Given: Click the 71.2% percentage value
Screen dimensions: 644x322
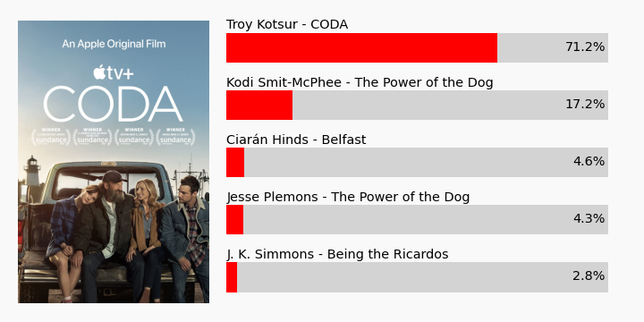Looking at the screenshot, I should (x=585, y=47).
